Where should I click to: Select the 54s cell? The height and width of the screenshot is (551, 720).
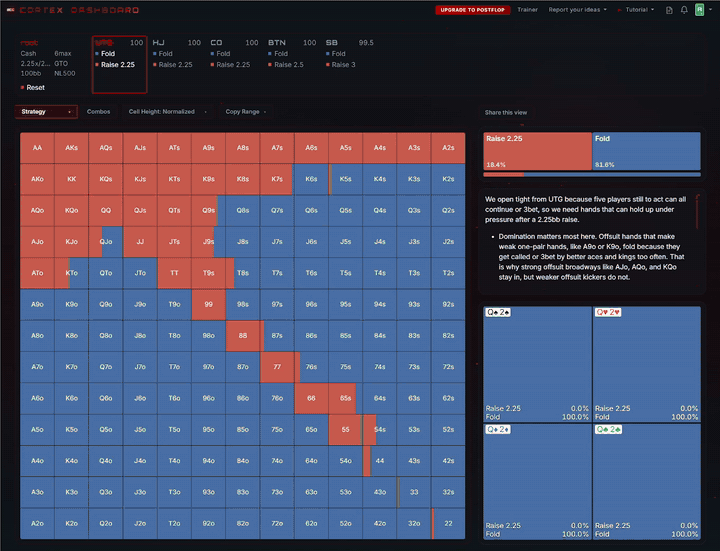[x=380, y=429]
